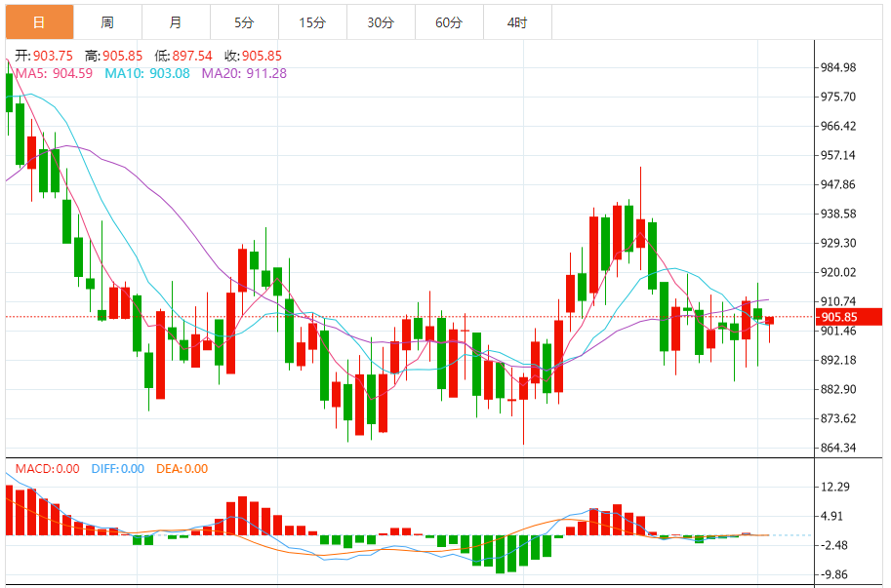Viewport: 891px width, 588px height.
Task: Click the 864.34 price axis label
Action: click(838, 448)
